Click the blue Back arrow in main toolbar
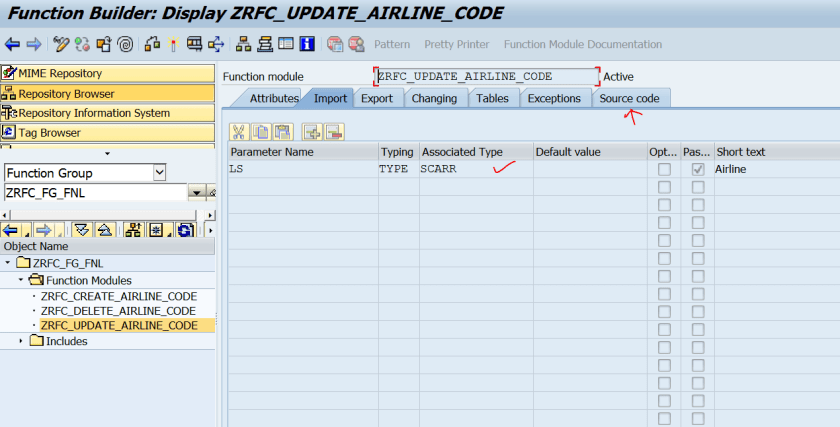The height and width of the screenshot is (427, 840). [x=12, y=44]
